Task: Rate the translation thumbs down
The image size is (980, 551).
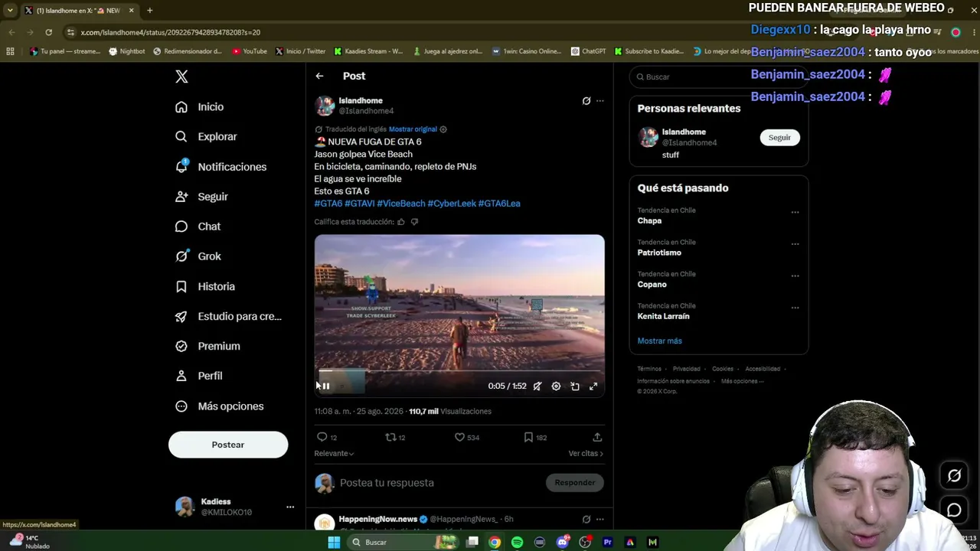Action: (x=415, y=222)
